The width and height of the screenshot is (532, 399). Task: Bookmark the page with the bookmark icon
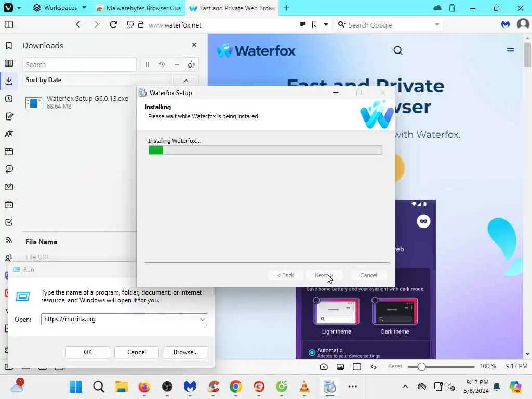pos(314,24)
